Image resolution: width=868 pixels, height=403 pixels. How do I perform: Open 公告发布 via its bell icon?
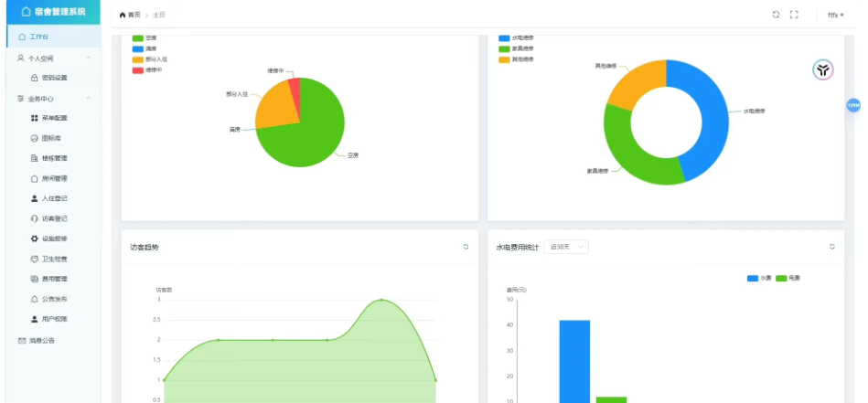(x=35, y=299)
